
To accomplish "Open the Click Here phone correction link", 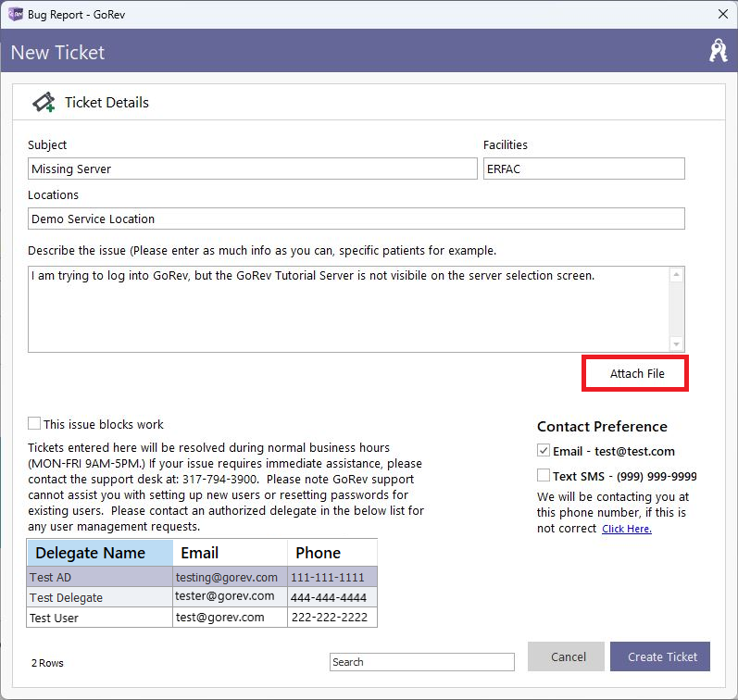I will 627,529.
